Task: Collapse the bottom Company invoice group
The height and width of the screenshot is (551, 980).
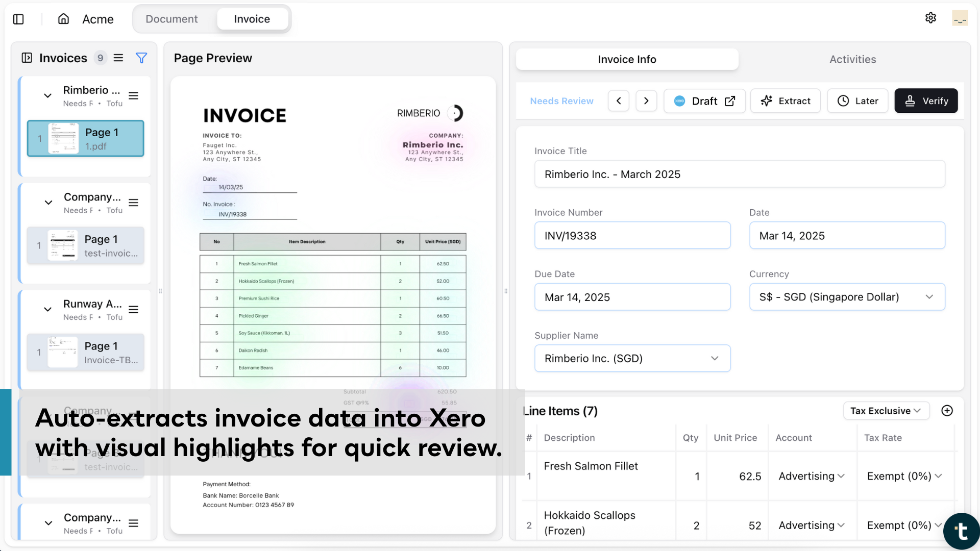Action: (48, 523)
